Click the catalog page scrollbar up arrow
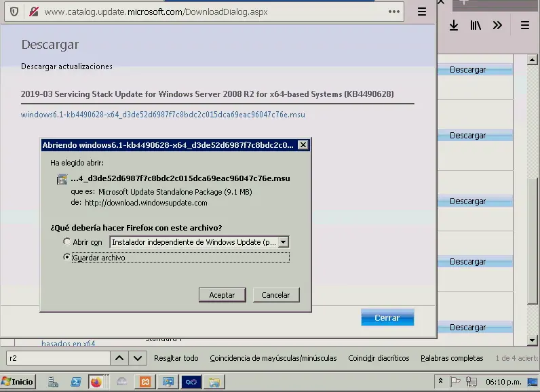Image resolution: width=540 pixels, height=392 pixels. coord(532,60)
